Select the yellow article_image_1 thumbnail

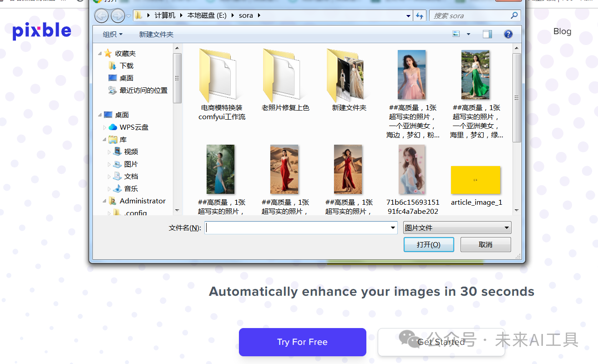click(x=476, y=180)
